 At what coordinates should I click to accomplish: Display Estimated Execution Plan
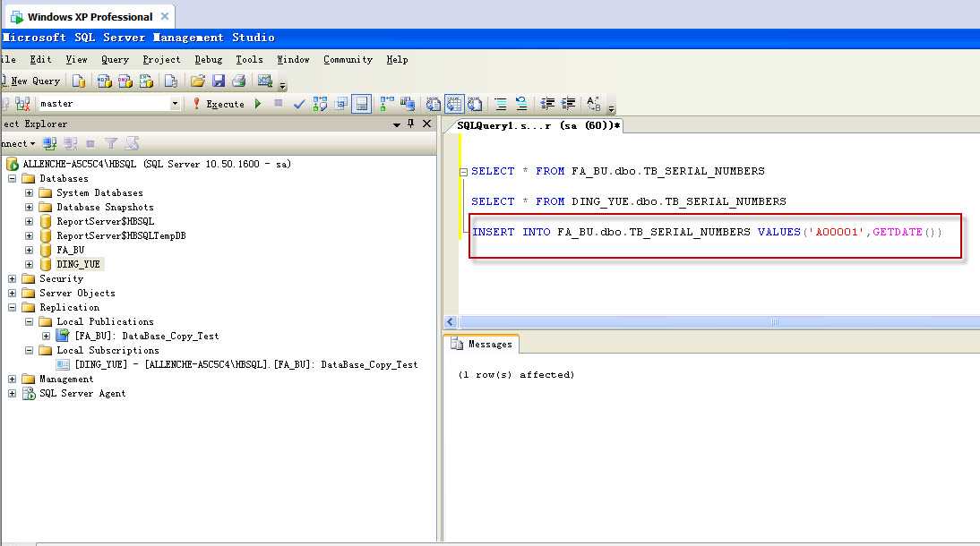(320, 104)
